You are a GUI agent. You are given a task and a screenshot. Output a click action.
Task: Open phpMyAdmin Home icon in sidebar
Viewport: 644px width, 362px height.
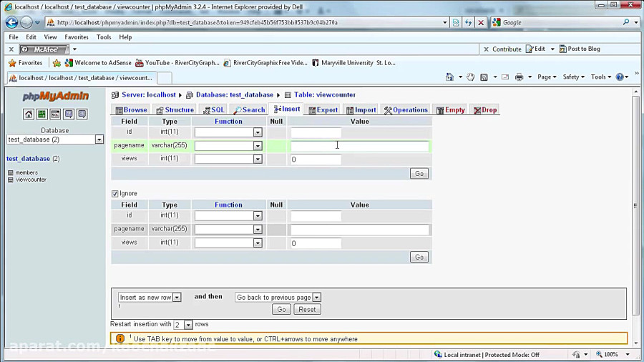(29, 114)
